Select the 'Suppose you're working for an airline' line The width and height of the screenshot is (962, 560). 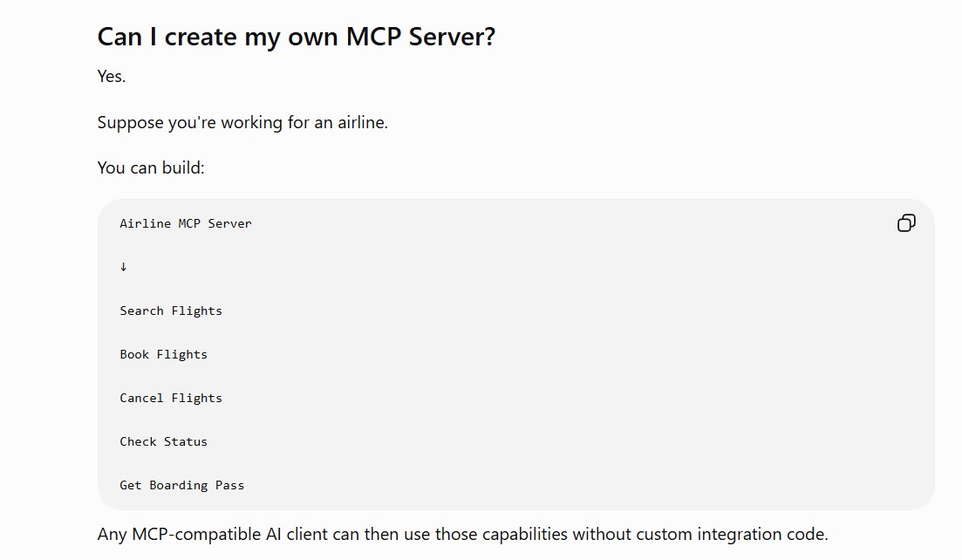tap(242, 123)
